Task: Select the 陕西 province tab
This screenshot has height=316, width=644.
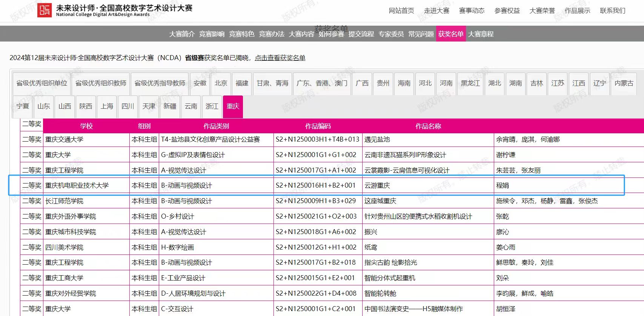Action: coord(86,106)
